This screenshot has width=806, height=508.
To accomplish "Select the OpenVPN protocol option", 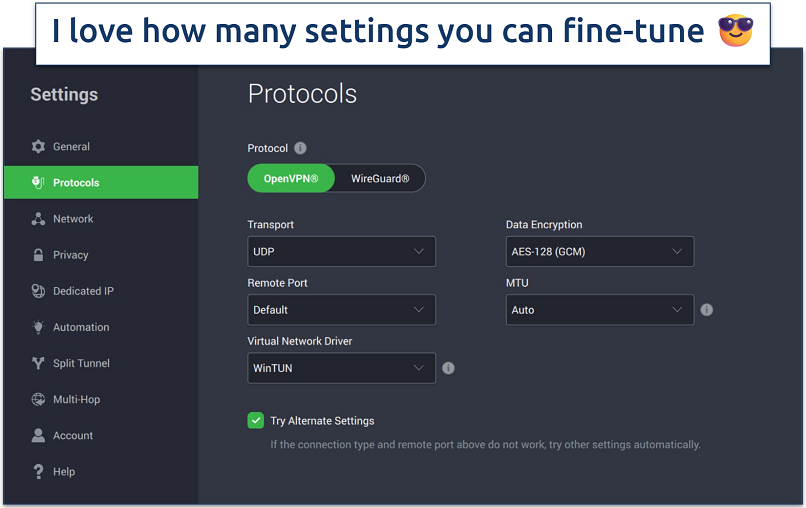I will pos(291,179).
